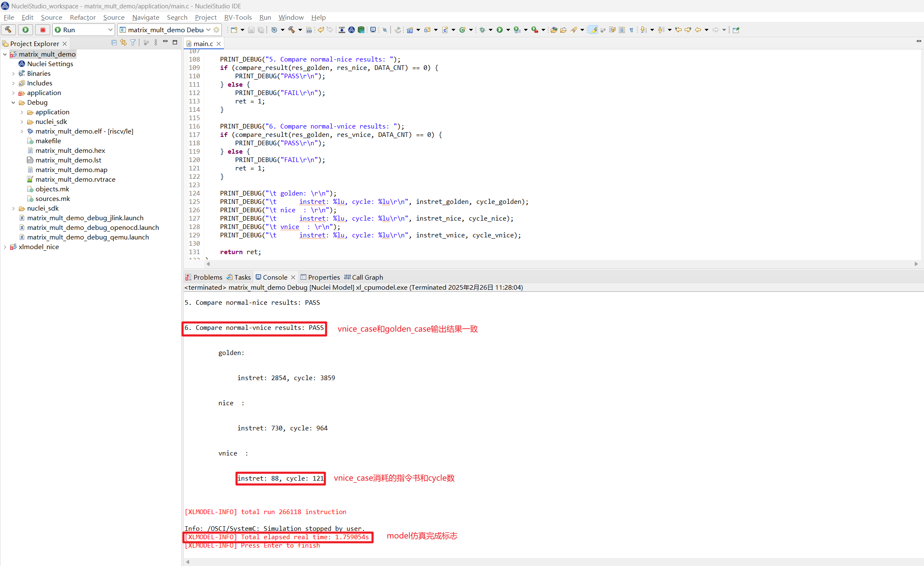Click the Run with coverage icon
Image resolution: width=924 pixels, height=566 pixels.
[517, 30]
